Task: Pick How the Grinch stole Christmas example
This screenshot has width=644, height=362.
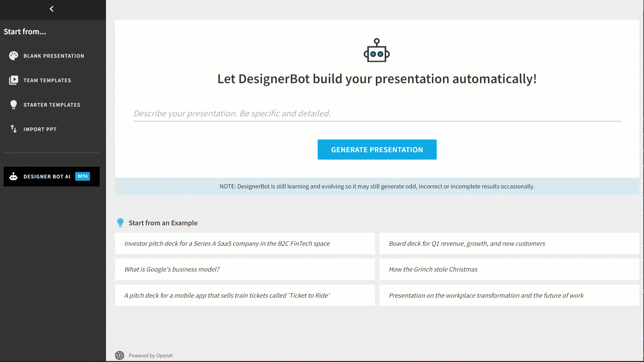Action: pyautogui.click(x=509, y=269)
